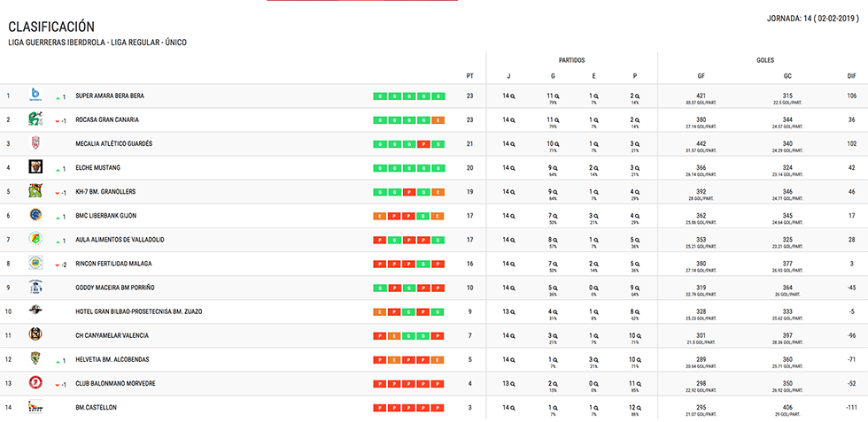Click CH Canyamelar Valencia team name
Image resolution: width=868 pixels, height=422 pixels.
[112, 334]
